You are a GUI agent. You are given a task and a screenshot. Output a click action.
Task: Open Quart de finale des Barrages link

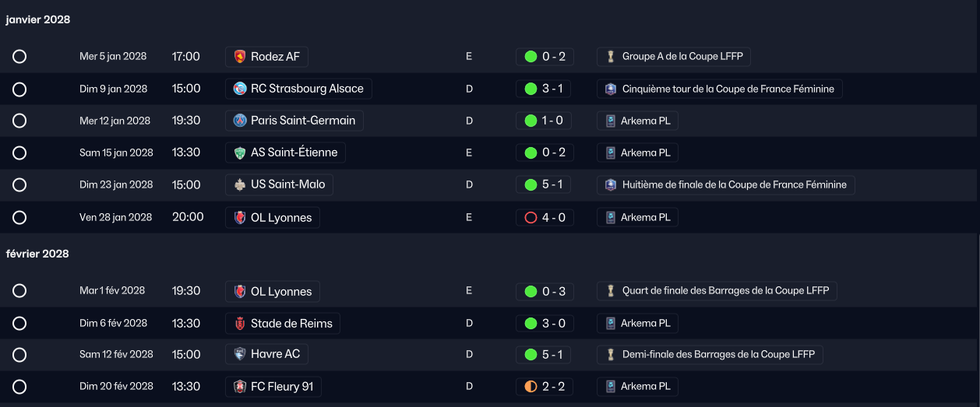[717, 291]
